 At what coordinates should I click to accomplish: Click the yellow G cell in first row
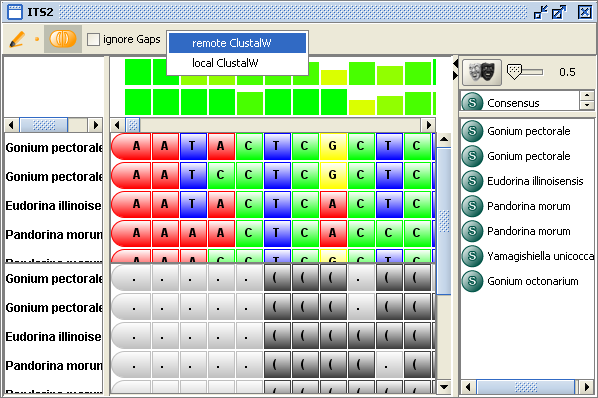point(333,146)
